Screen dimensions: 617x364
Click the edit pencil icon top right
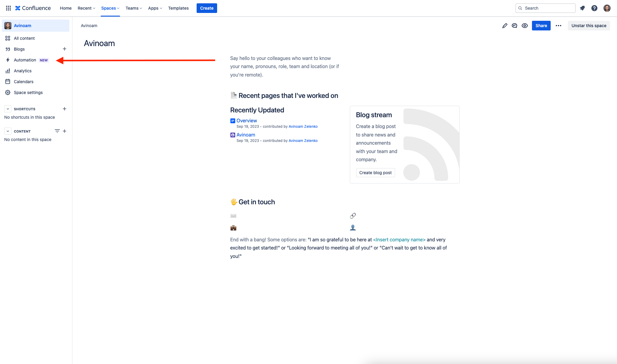(504, 26)
